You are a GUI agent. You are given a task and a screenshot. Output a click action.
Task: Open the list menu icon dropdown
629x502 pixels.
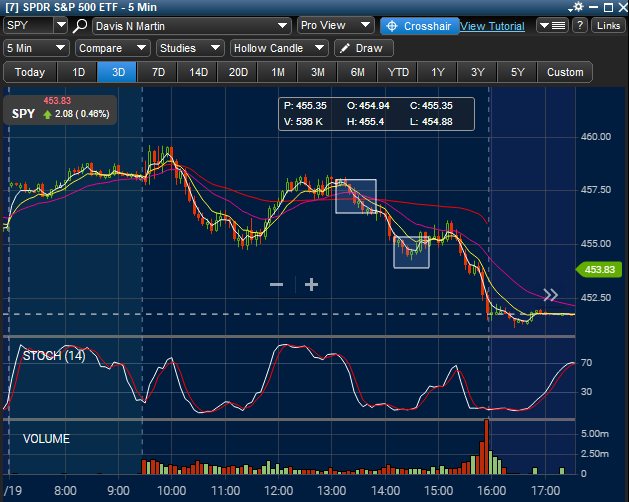coord(552,26)
